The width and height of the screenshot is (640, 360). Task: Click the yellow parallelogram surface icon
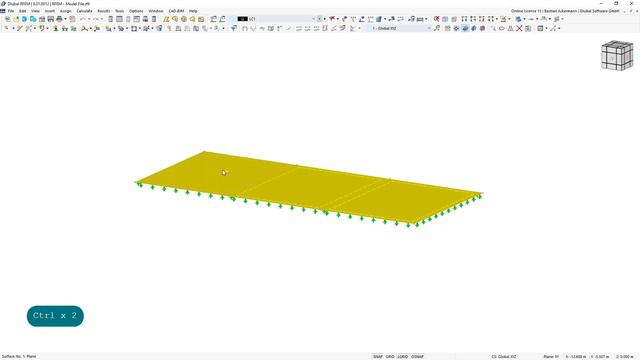pyautogui.click(x=166, y=19)
